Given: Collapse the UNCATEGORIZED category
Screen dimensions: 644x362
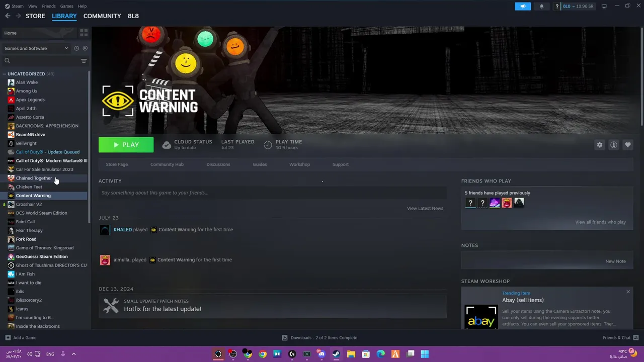Looking at the screenshot, I should (x=5, y=74).
